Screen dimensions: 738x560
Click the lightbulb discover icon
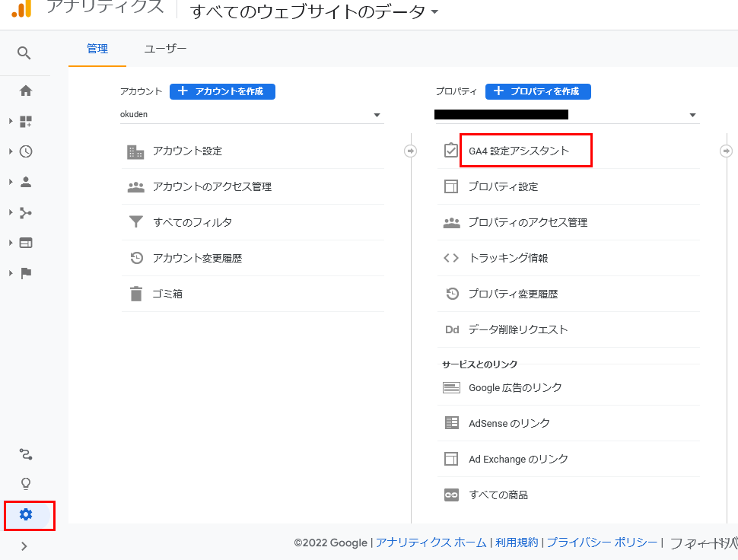point(26,484)
